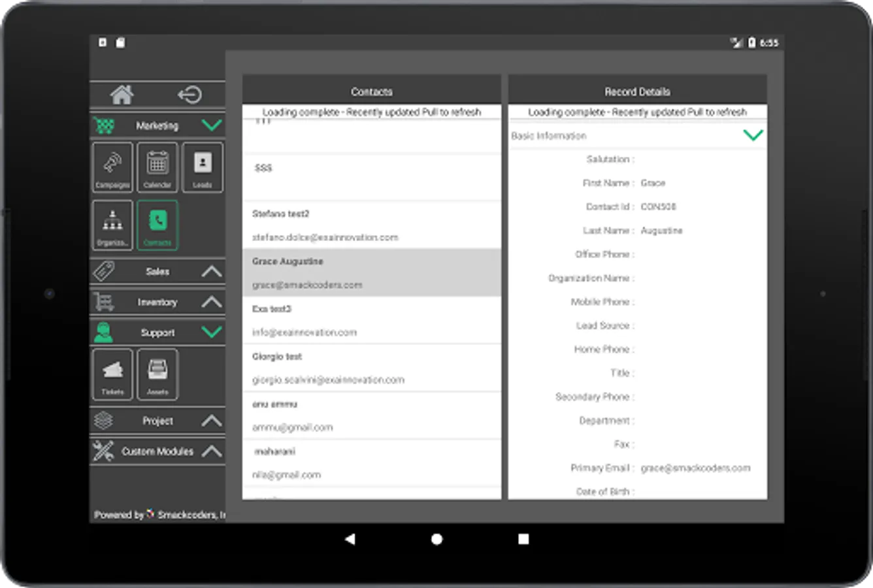Image resolution: width=873 pixels, height=588 pixels.
Task: Select the Sales menu label
Action: coord(157,272)
